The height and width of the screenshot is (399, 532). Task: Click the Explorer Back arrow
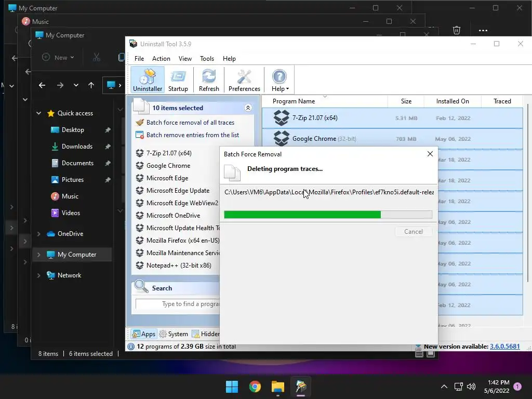pyautogui.click(x=42, y=85)
